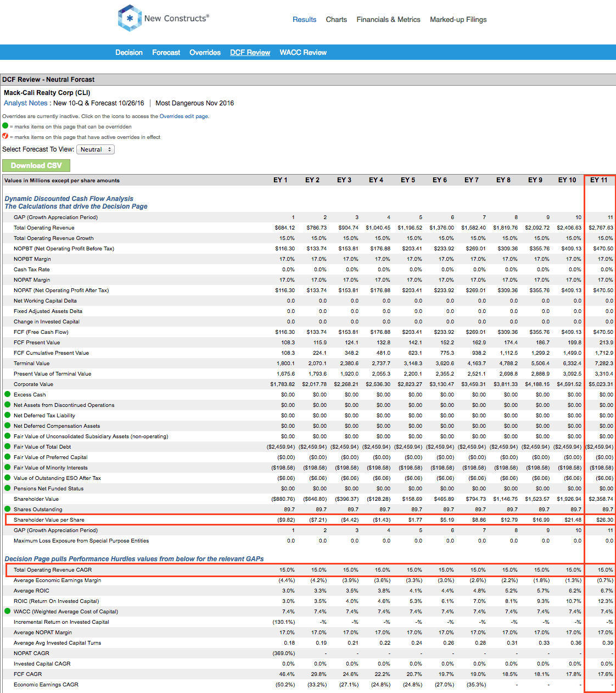Select the DCF Review sub-tab
This screenshot has height=693, width=616.
tap(250, 52)
